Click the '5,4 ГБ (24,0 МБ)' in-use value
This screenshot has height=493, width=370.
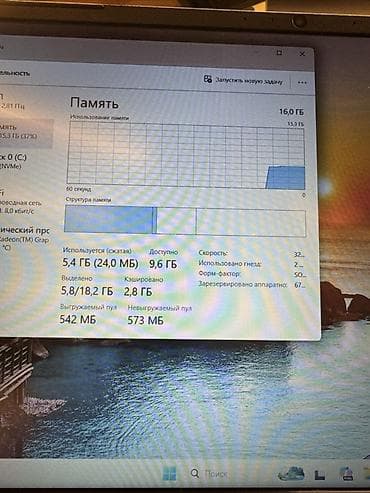(100, 263)
